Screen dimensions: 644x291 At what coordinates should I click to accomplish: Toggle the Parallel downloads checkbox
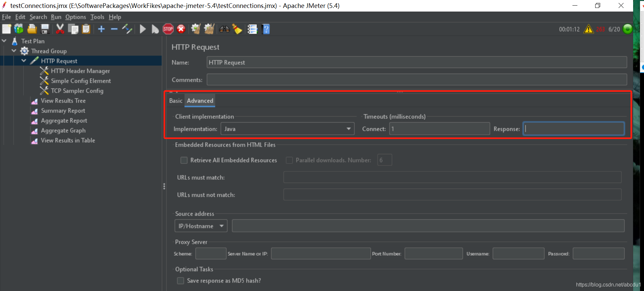(x=289, y=160)
